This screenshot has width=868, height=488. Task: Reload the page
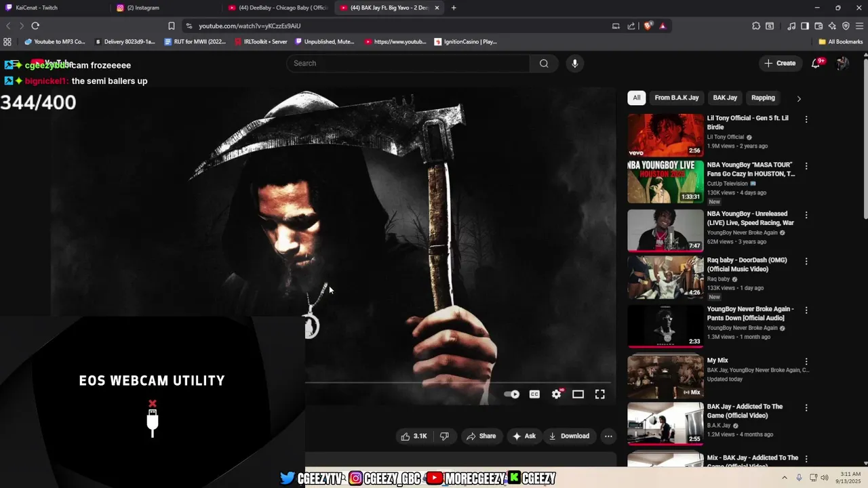[35, 26]
